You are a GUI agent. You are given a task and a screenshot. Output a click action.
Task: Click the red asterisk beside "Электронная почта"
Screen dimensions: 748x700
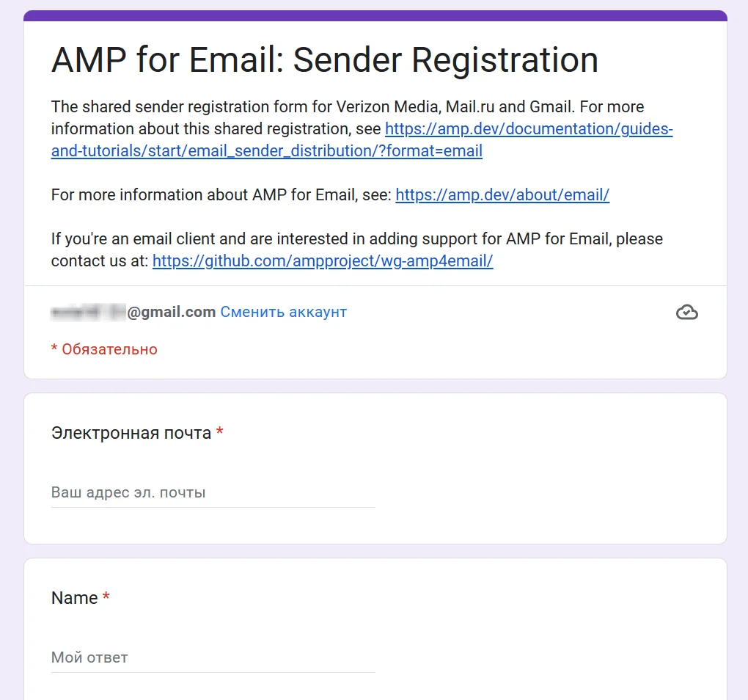219,432
